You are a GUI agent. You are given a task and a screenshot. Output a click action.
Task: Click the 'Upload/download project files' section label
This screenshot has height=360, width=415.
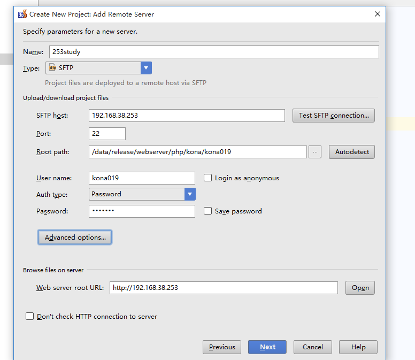coord(65,98)
